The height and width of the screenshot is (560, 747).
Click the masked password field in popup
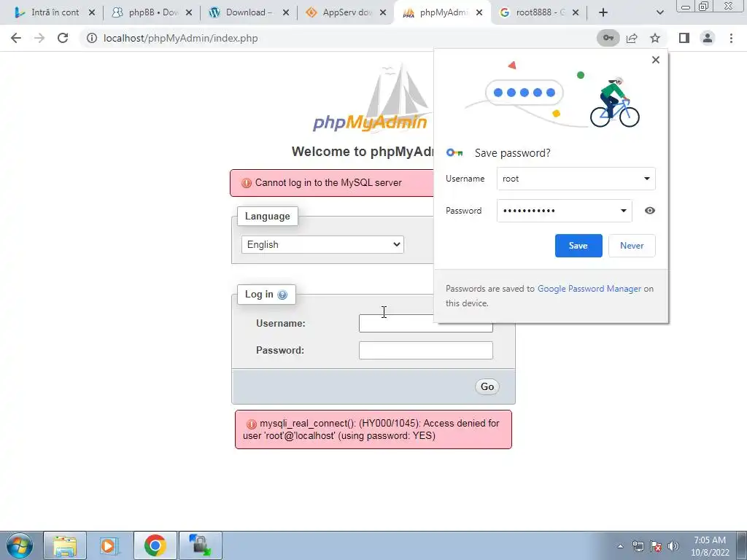[x=564, y=211]
